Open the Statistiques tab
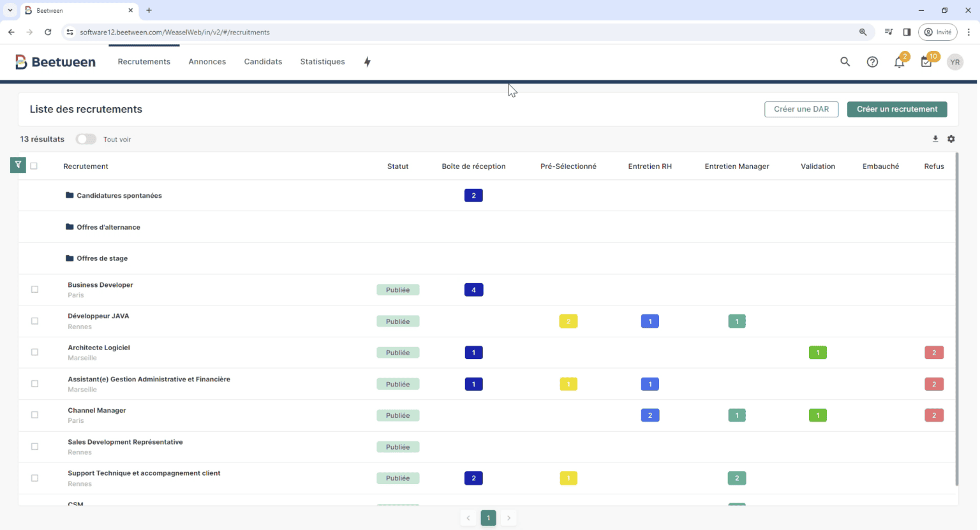This screenshot has width=980, height=530. 323,62
